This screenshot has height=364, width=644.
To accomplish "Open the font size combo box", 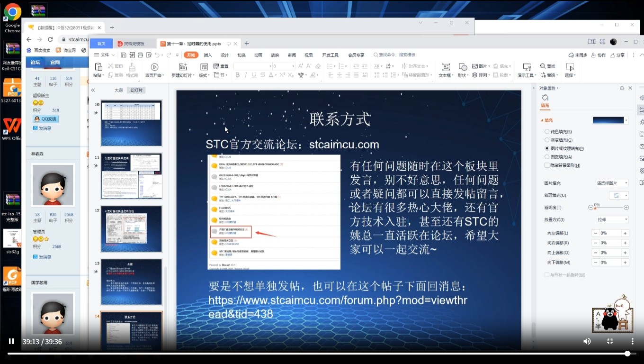I will (284, 66).
